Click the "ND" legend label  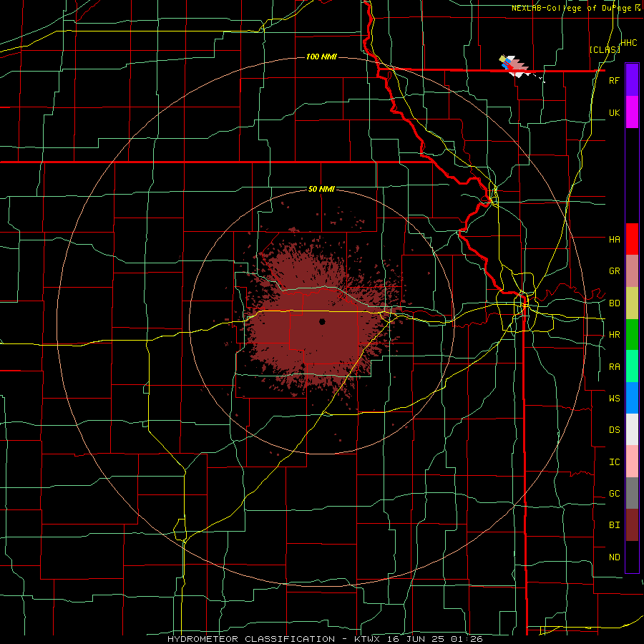pos(614,557)
